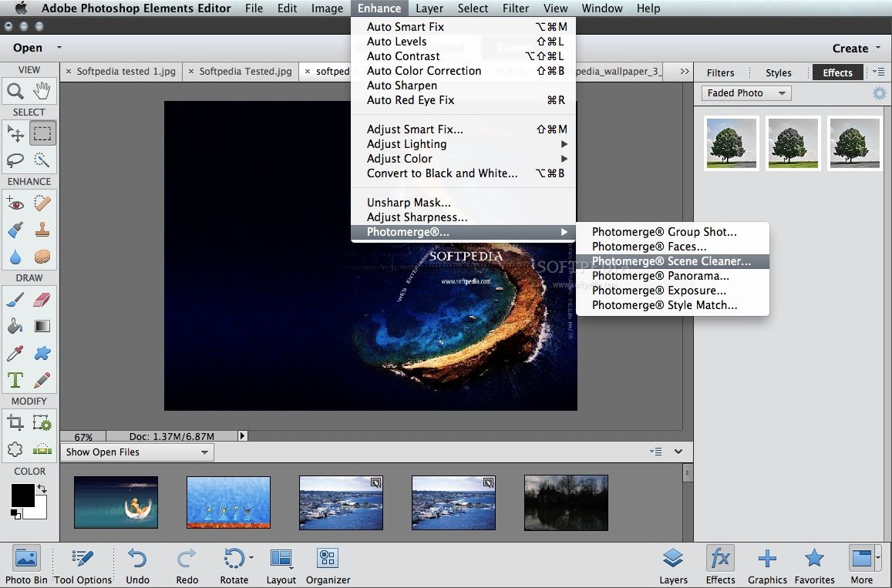
Task: Open the document status info arrow
Action: pyautogui.click(x=242, y=436)
